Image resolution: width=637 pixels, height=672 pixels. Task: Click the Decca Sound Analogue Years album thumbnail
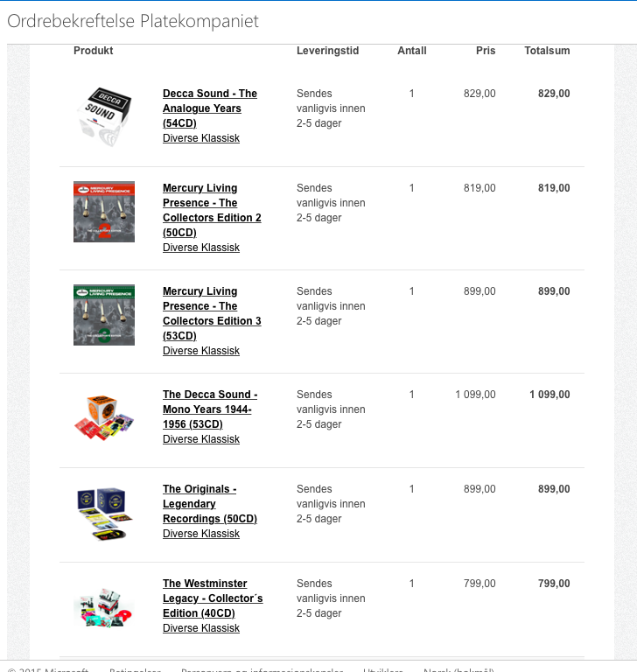tap(103, 115)
